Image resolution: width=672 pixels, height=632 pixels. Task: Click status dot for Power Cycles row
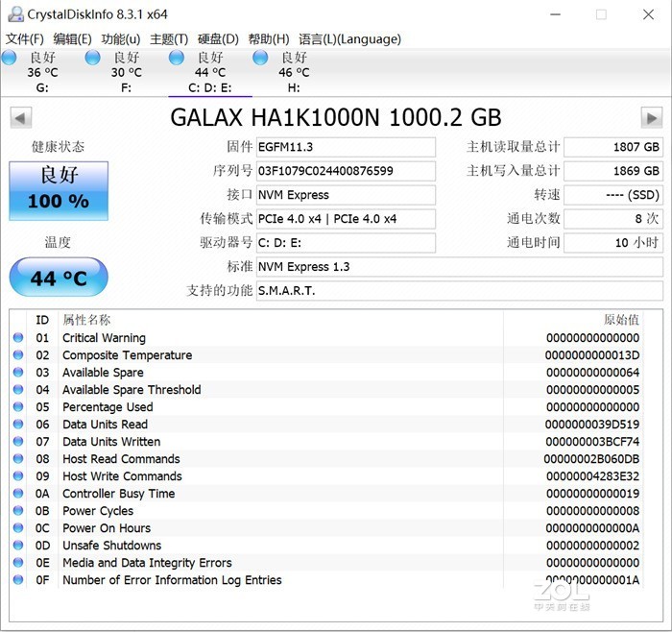(18, 510)
